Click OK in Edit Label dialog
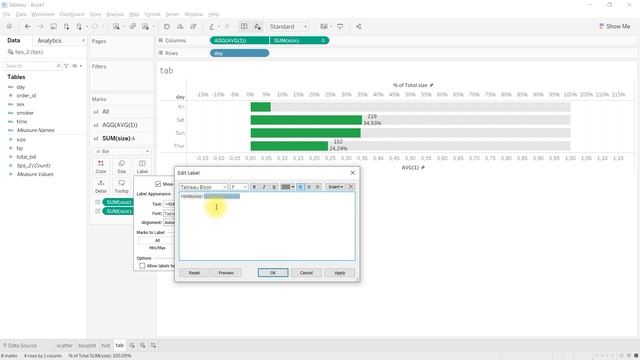640x360 pixels. [273, 273]
